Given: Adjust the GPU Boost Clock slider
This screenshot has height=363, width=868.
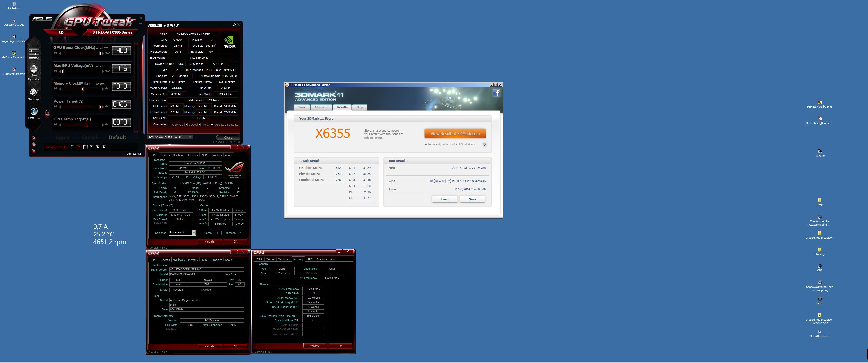Looking at the screenshot, I should (x=81, y=53).
